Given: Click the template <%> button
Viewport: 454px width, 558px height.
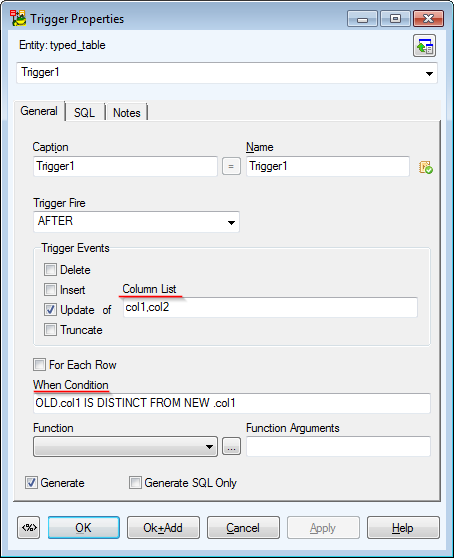Looking at the screenshot, I should pyautogui.click(x=29, y=527).
